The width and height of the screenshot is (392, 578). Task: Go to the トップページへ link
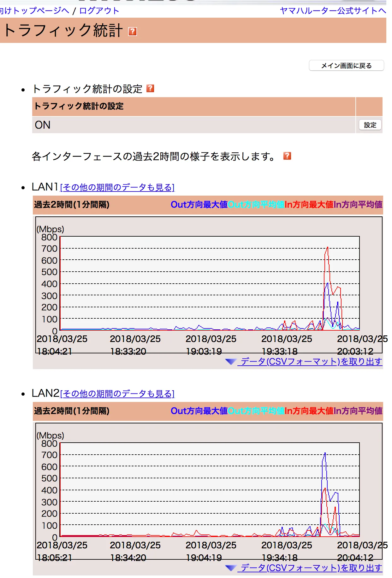(35, 11)
